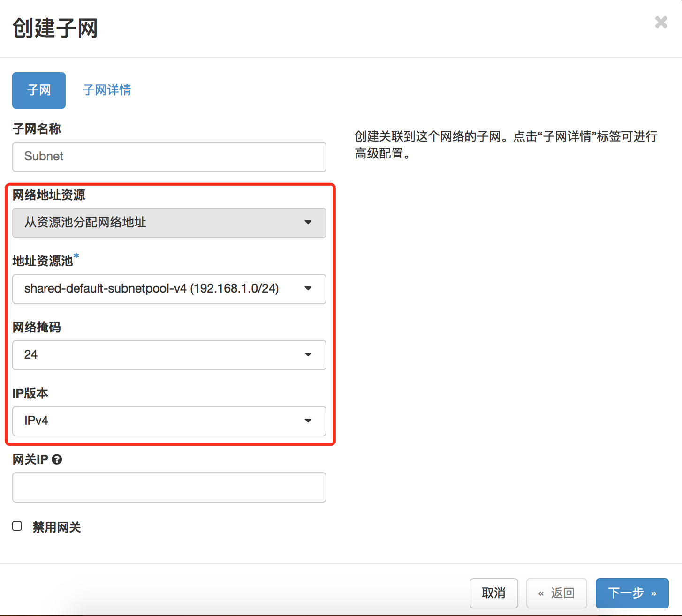Click the 子网名称 label
Viewport: 682px width, 616px height.
[37, 129]
